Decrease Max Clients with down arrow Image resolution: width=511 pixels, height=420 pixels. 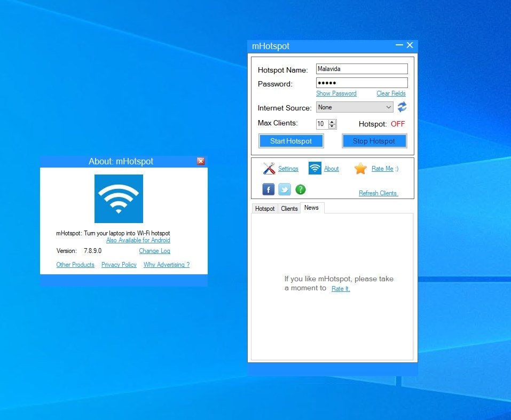tap(332, 126)
